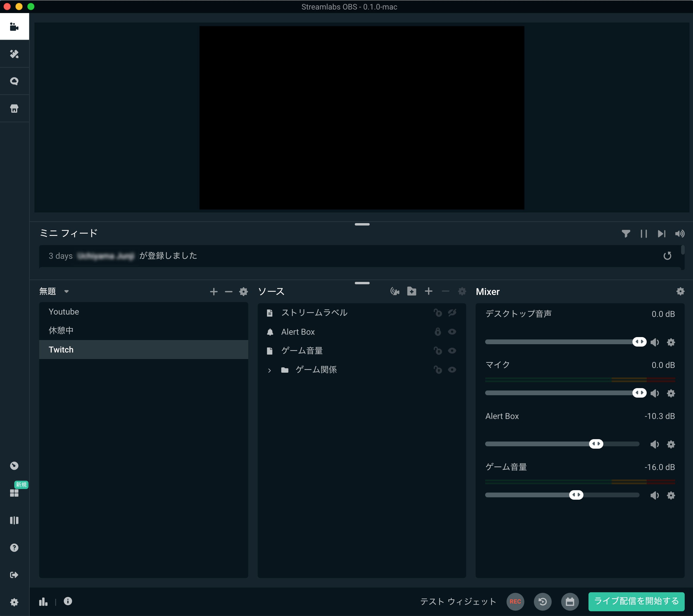The image size is (693, 616).
Task: Open the Editor camera tab in sidebar
Action: pos(14,26)
